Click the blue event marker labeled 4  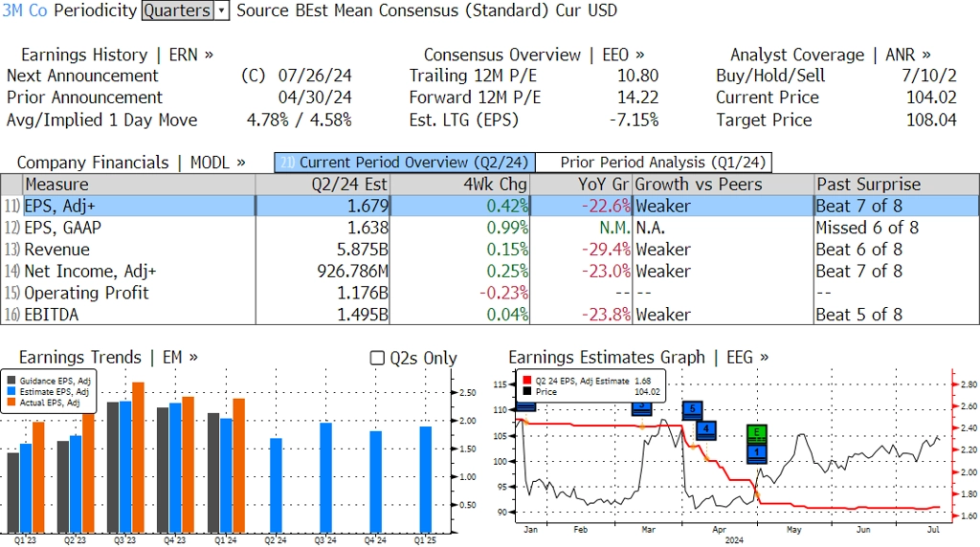tap(706, 429)
